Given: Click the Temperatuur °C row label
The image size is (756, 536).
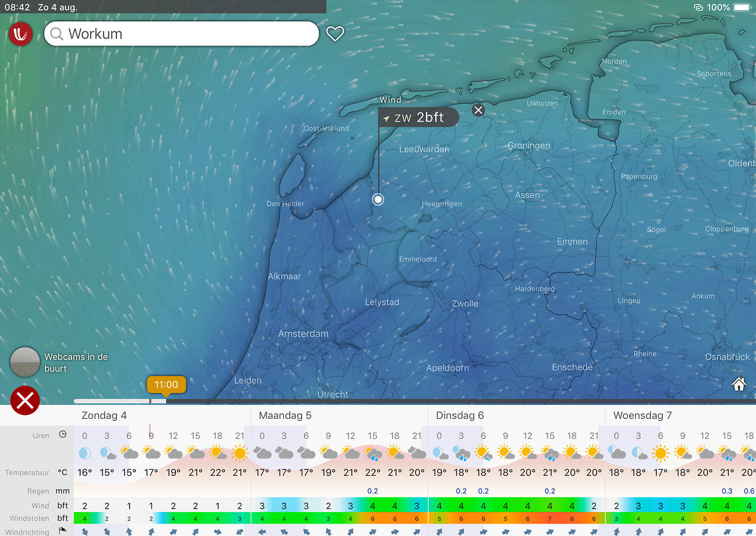Looking at the screenshot, I should click(x=36, y=472).
